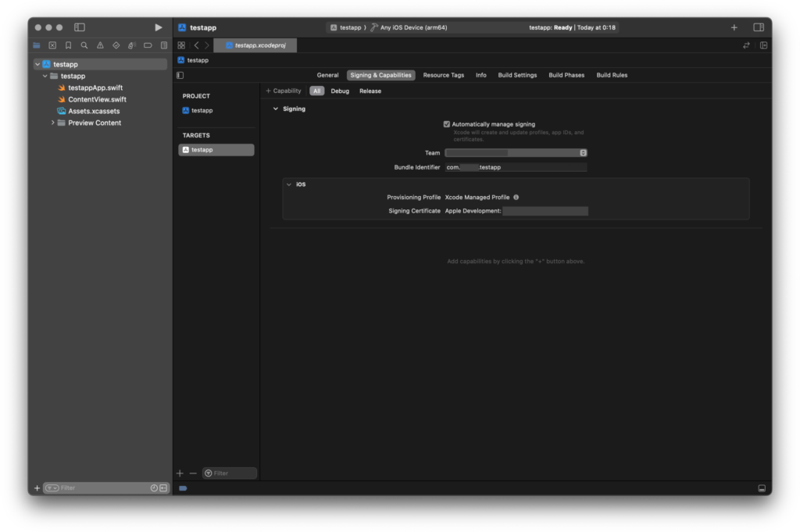Toggle the inspectors panel on the right

pos(759,27)
